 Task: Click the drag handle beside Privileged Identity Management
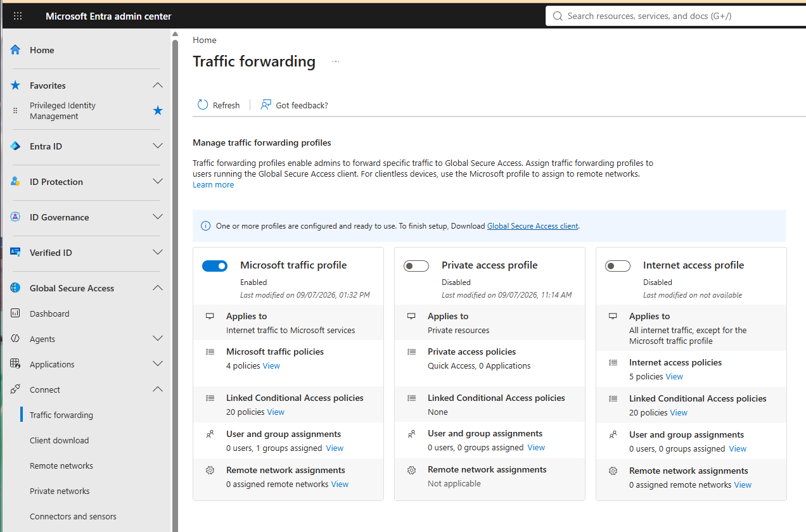[15, 111]
